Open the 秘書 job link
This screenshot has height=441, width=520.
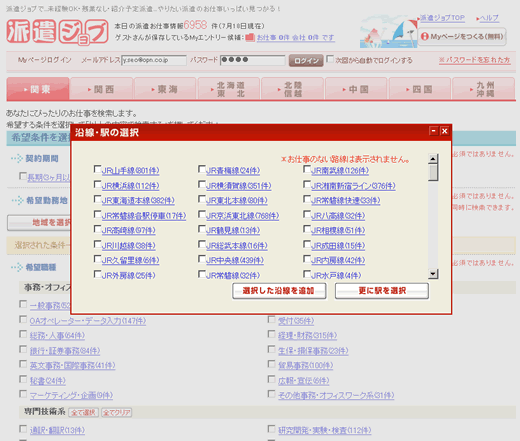(x=48, y=381)
